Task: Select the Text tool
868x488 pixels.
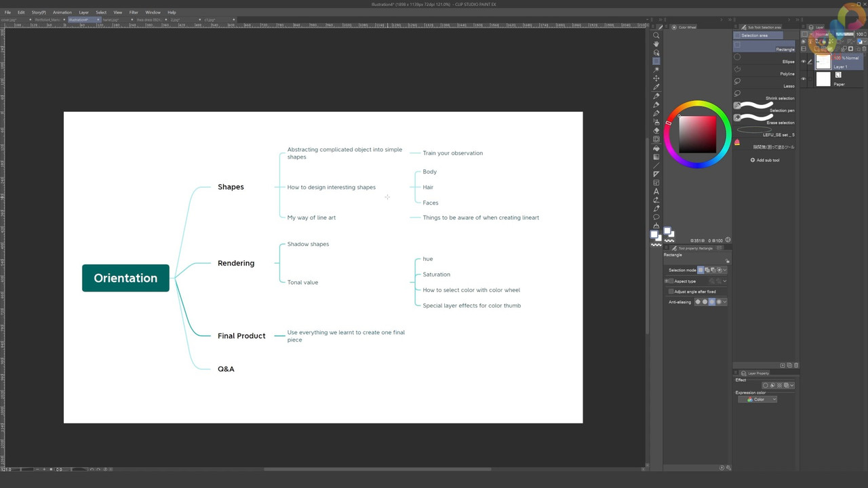Action: tap(656, 192)
